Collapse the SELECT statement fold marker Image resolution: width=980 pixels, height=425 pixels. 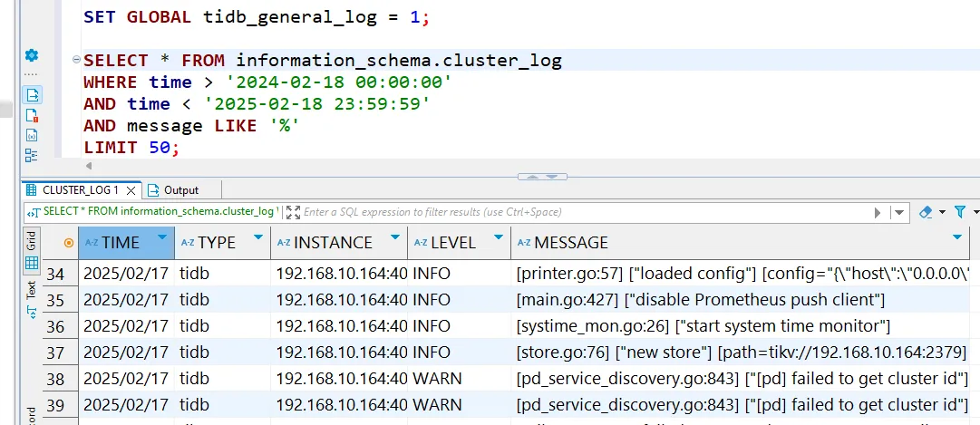76,61
